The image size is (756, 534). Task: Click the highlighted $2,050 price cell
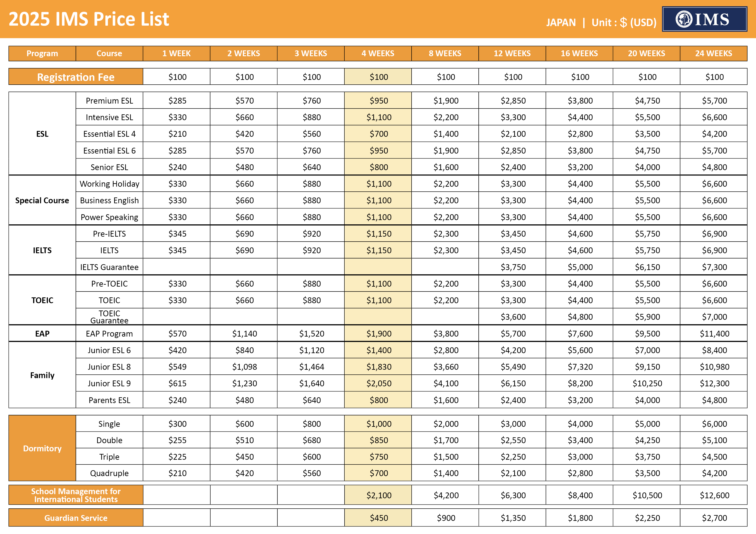(x=379, y=383)
